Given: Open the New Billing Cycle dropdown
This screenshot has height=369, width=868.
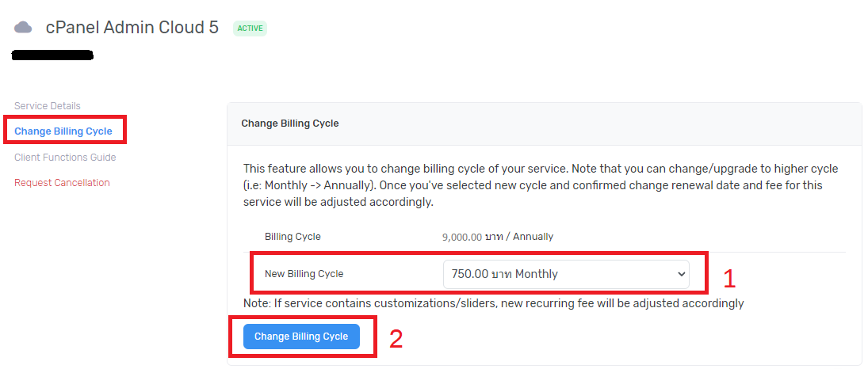Looking at the screenshot, I should [x=565, y=274].
